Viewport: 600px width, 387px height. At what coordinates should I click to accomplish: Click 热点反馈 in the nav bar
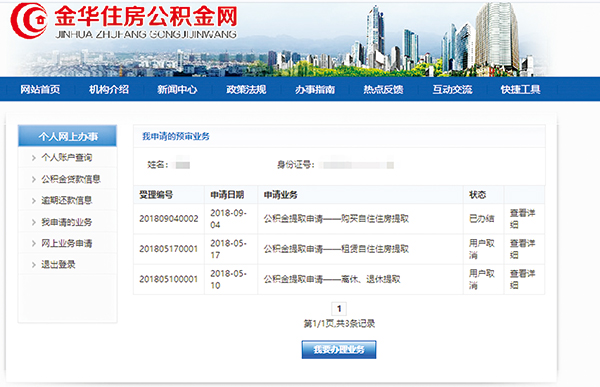pyautogui.click(x=383, y=90)
